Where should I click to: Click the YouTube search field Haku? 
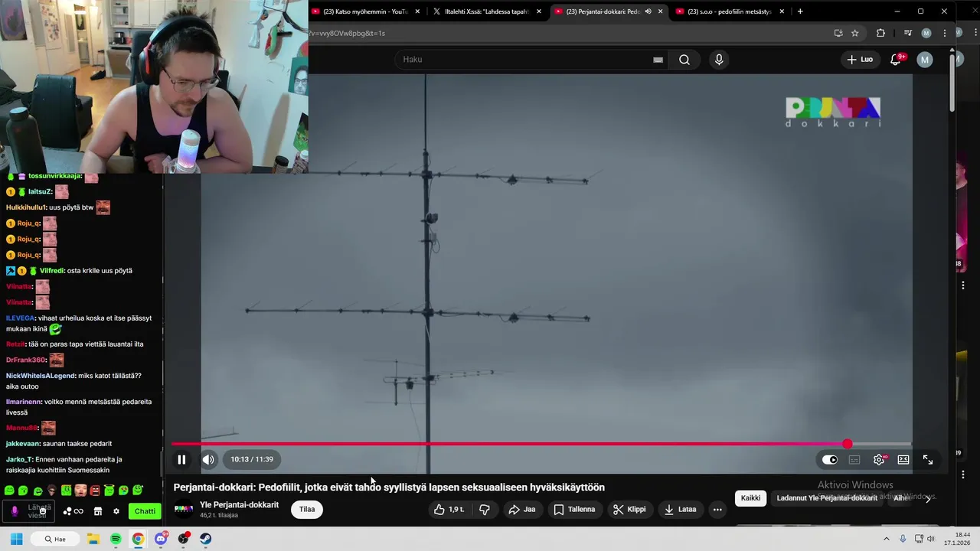tap(524, 60)
